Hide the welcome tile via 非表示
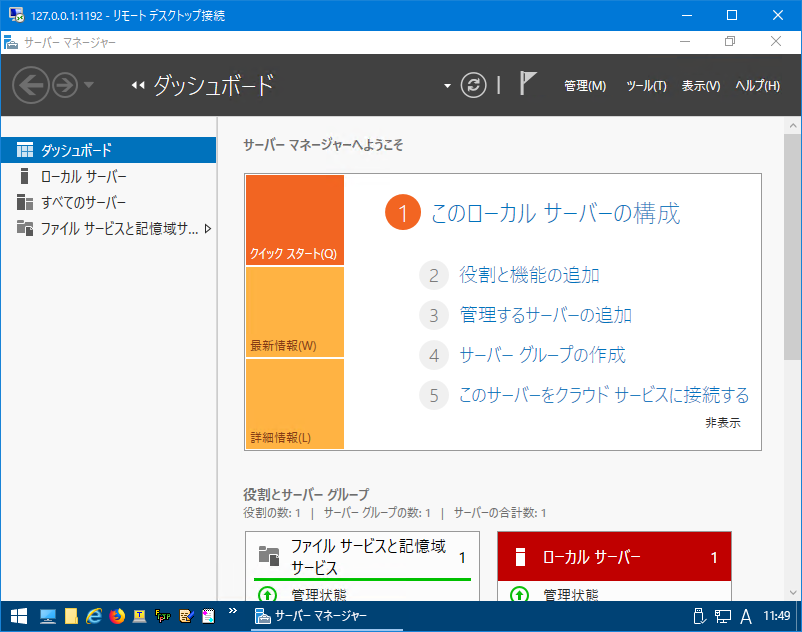Screen dimensions: 802x632 (723, 423)
